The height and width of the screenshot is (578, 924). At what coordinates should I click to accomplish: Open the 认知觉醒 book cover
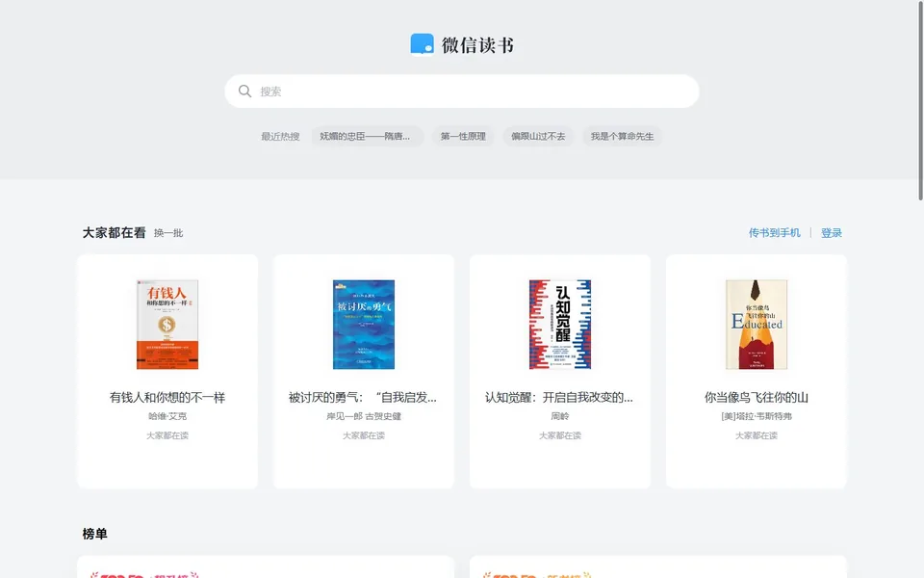tap(560, 325)
